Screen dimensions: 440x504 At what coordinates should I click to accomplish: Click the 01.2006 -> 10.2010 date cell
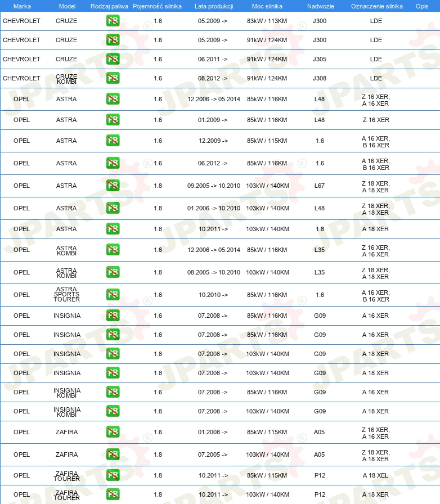(214, 208)
